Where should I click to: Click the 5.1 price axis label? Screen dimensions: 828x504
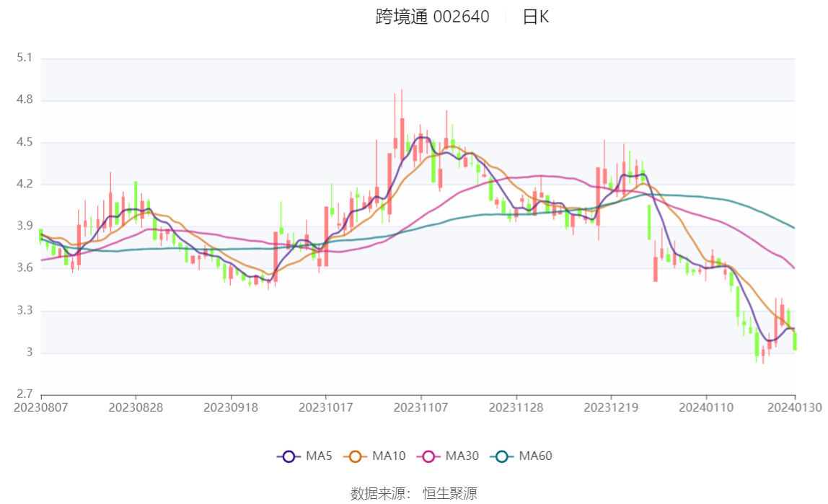25,58
